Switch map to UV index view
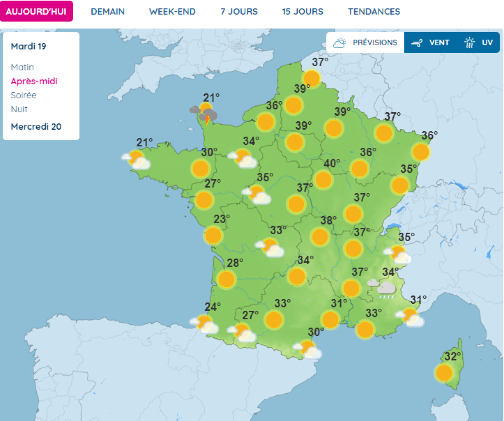Screen dimensions: 504x421 tap(478, 43)
